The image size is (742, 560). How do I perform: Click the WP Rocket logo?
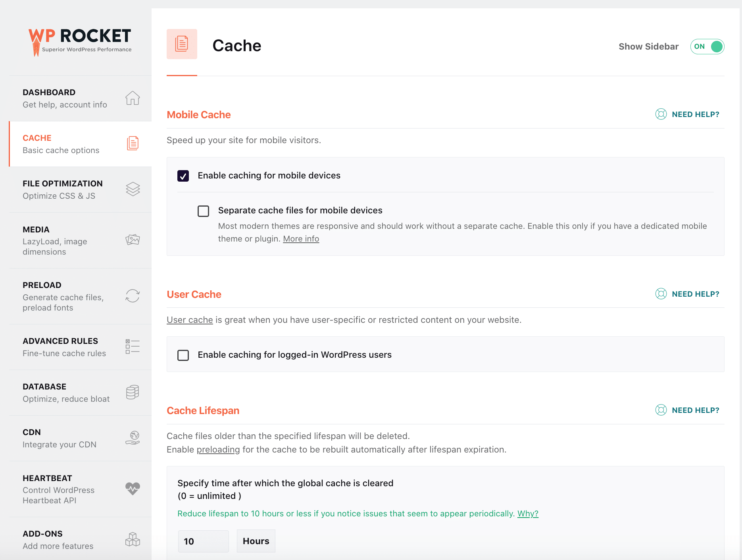[79, 38]
